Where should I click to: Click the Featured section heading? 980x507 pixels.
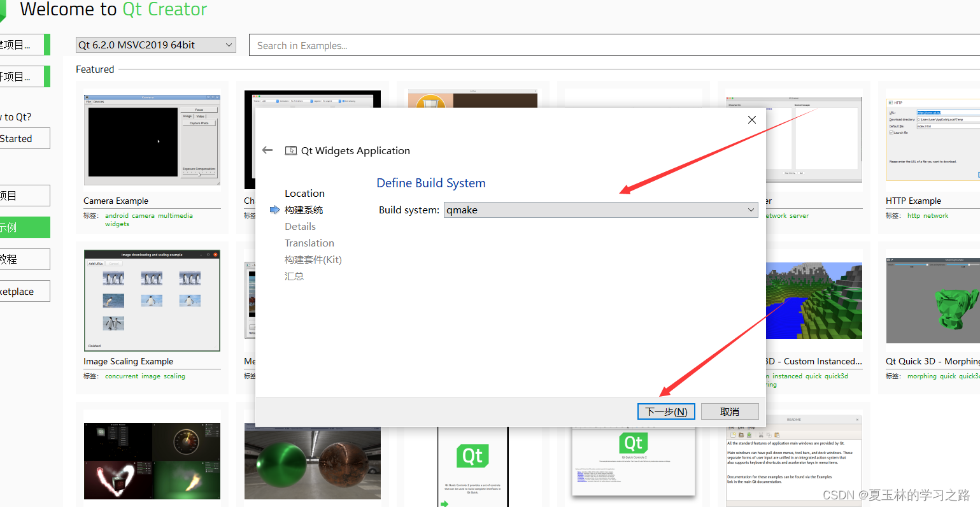pos(95,69)
